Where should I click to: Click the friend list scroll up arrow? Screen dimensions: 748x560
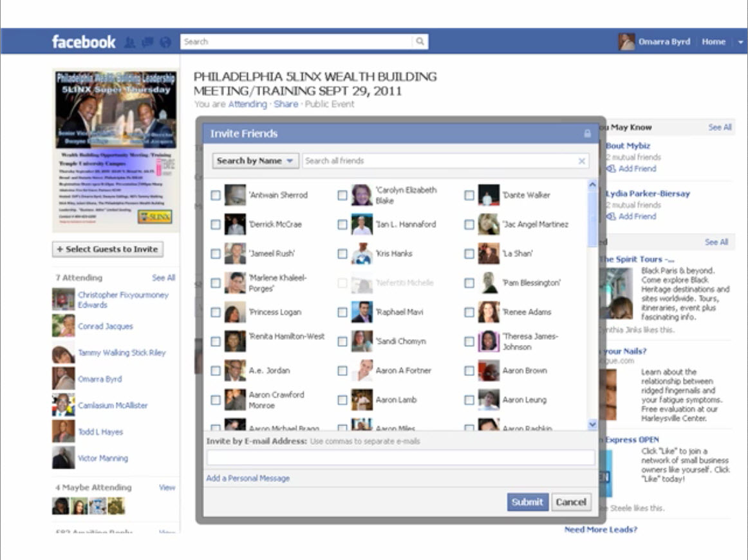click(x=592, y=185)
